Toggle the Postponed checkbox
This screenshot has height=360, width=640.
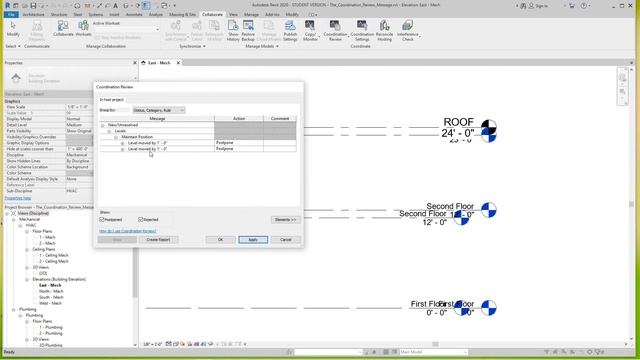(x=102, y=220)
